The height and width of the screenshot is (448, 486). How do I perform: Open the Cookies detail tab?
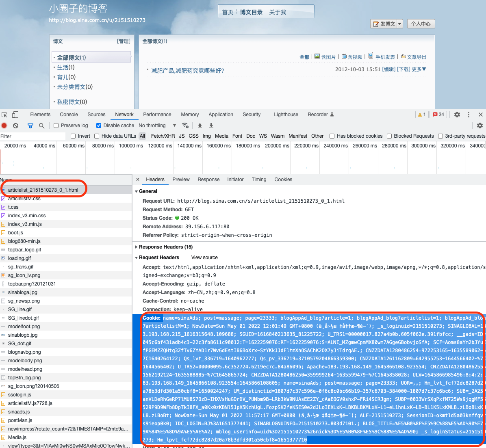tap(283, 180)
